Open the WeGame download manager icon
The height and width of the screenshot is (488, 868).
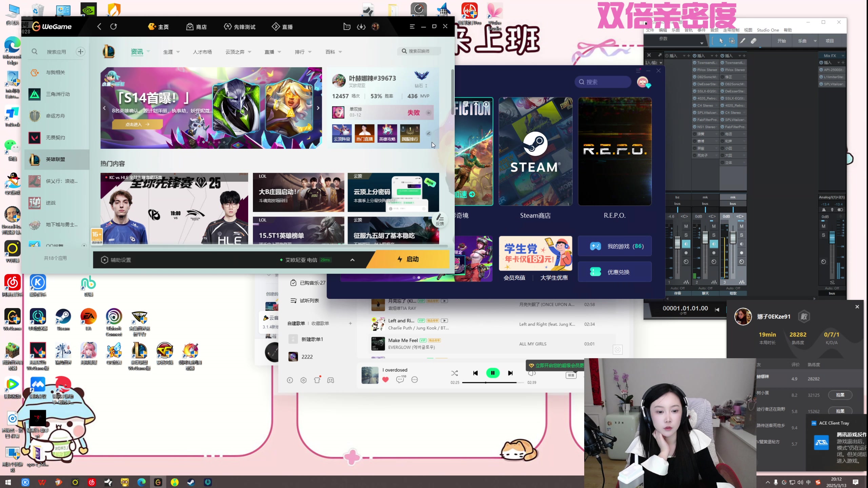361,26
